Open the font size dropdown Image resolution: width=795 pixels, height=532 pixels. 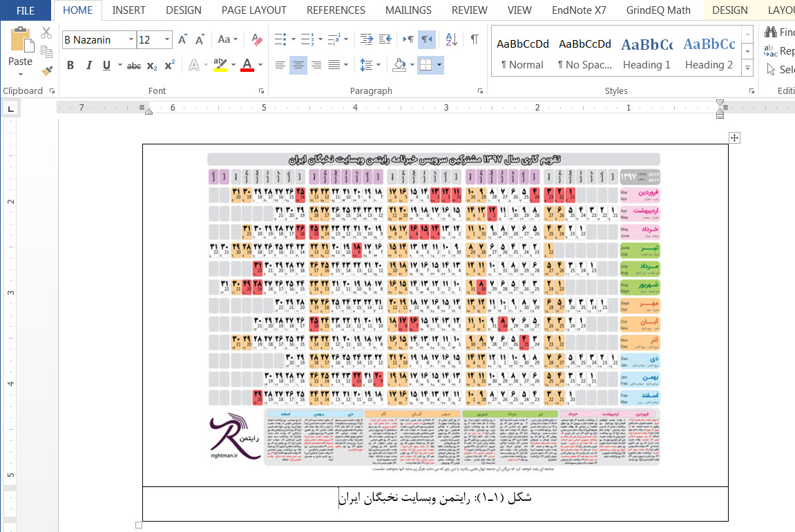[x=167, y=40]
